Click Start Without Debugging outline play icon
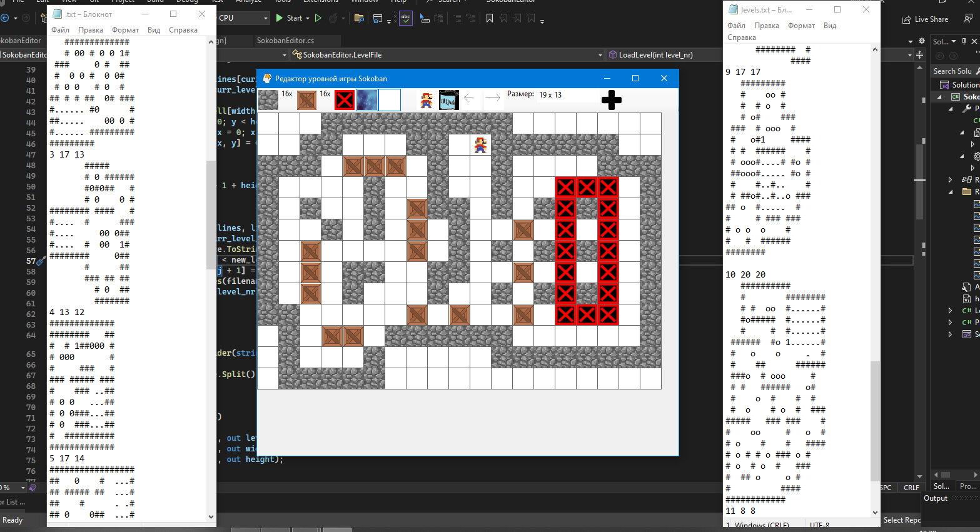The image size is (980, 532). pyautogui.click(x=318, y=18)
